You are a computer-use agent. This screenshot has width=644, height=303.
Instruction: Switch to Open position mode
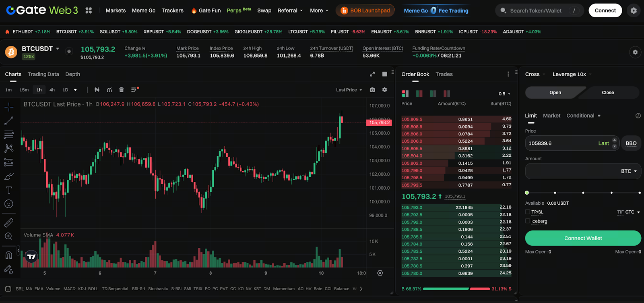pos(555,93)
